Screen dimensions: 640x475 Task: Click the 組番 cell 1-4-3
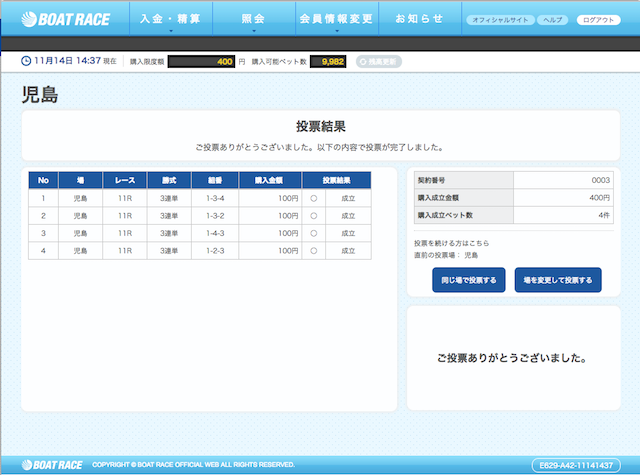pyautogui.click(x=215, y=233)
